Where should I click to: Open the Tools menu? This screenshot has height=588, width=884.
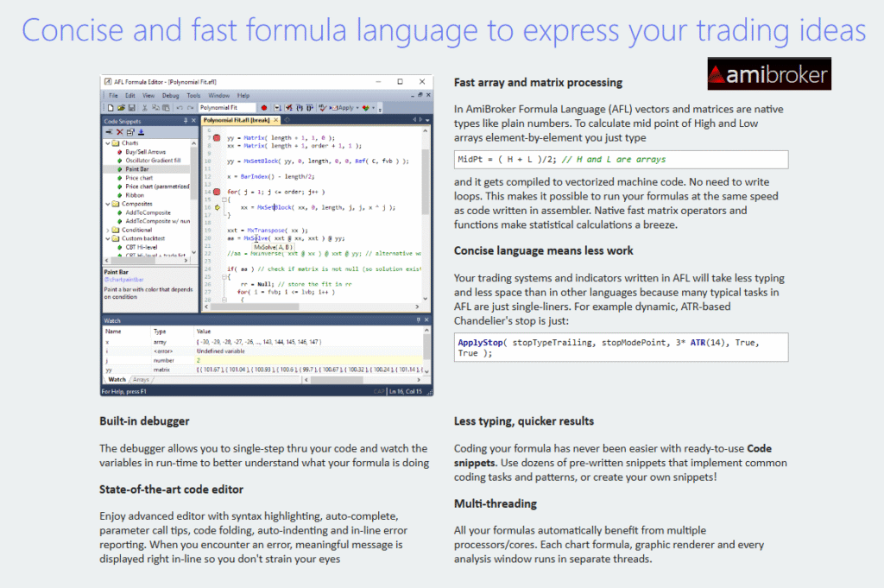tap(193, 95)
